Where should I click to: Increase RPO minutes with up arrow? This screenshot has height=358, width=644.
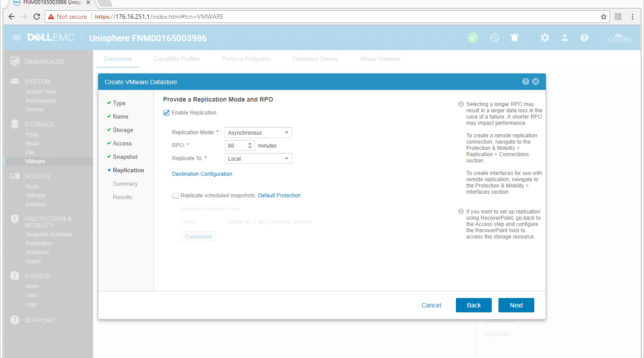click(250, 143)
